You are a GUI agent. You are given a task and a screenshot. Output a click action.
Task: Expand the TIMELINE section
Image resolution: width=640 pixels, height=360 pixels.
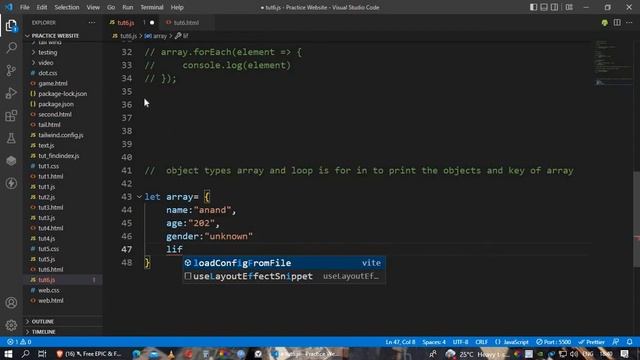pyautogui.click(x=43, y=332)
